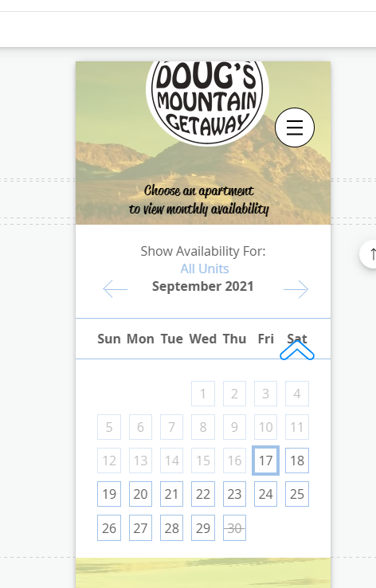Viewport: 376px width, 588px height.
Task: Select date 22 on the calendar
Action: point(203,494)
